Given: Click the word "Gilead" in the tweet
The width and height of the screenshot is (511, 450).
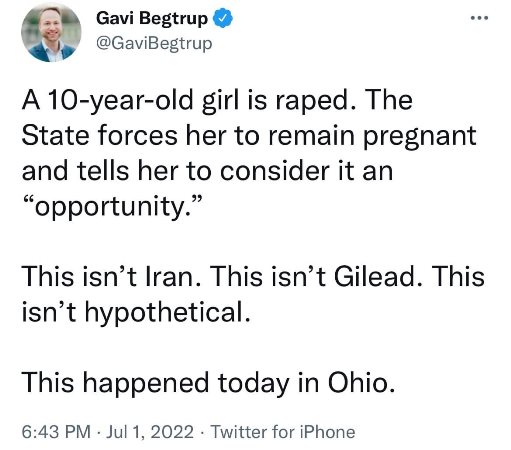Looking at the screenshot, I should 375,277.
